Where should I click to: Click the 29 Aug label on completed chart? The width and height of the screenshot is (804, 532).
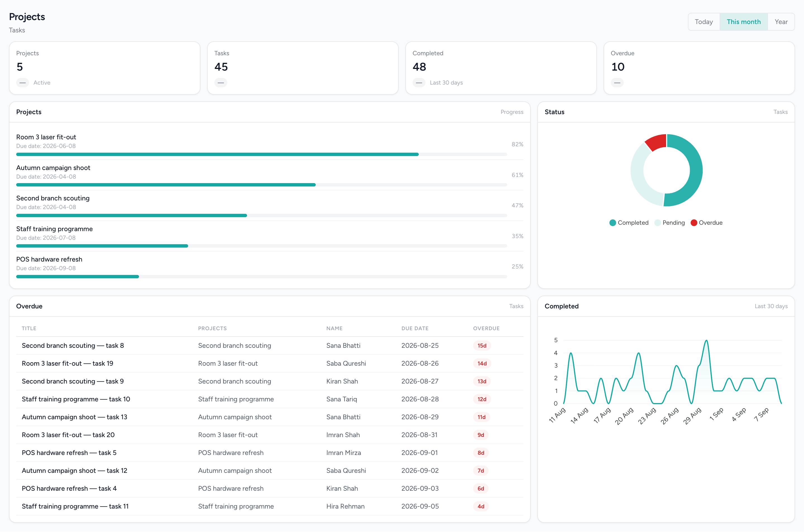point(692,416)
